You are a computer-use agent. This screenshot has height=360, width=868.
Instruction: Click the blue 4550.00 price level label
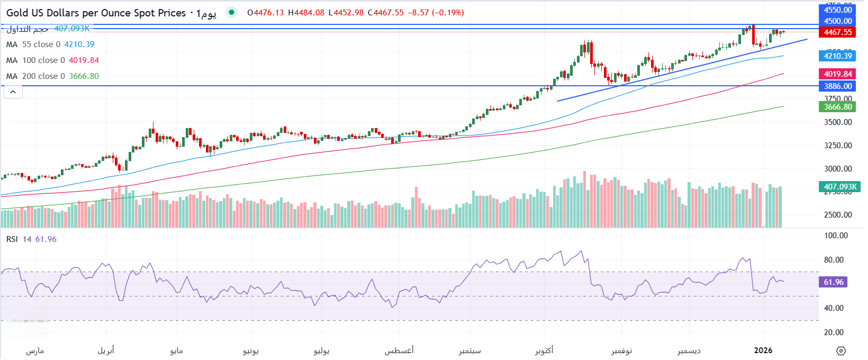tap(837, 10)
